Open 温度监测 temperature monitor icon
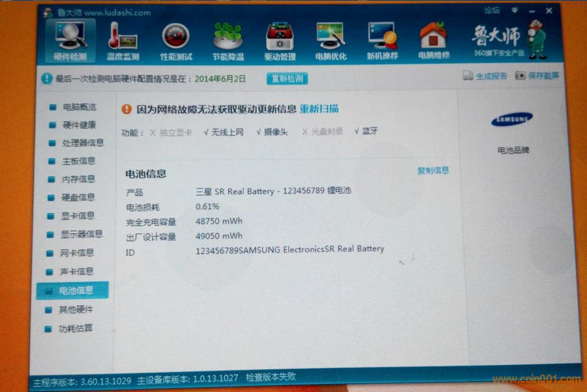 (x=122, y=42)
